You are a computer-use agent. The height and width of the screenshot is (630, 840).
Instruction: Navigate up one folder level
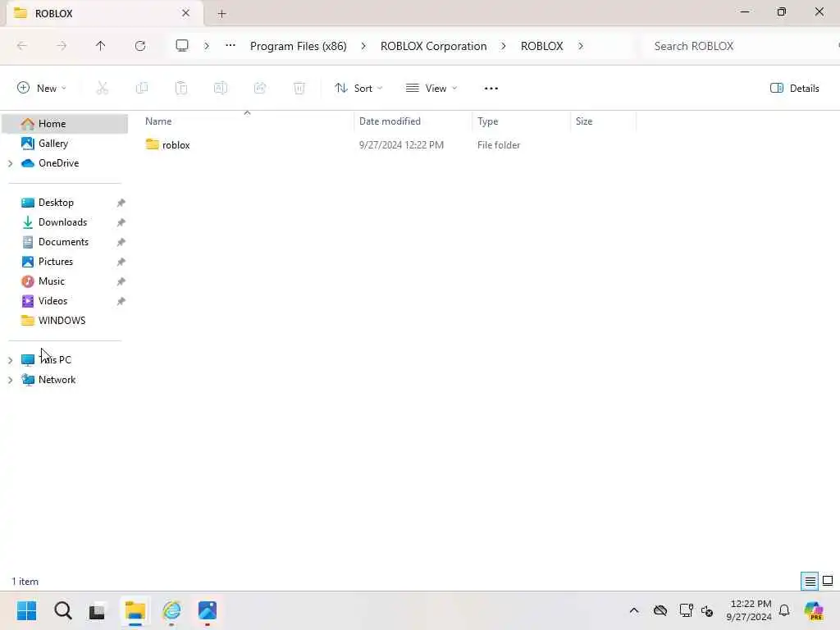coord(100,46)
